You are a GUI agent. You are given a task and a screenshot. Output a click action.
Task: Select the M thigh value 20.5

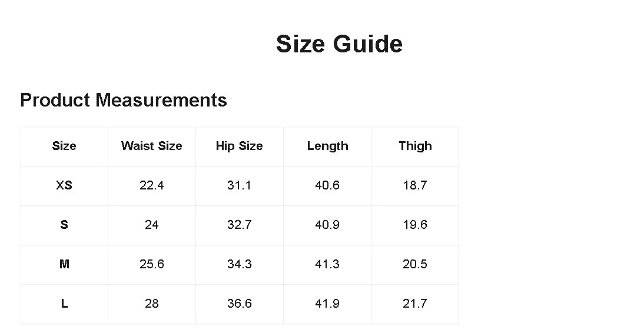click(x=415, y=264)
